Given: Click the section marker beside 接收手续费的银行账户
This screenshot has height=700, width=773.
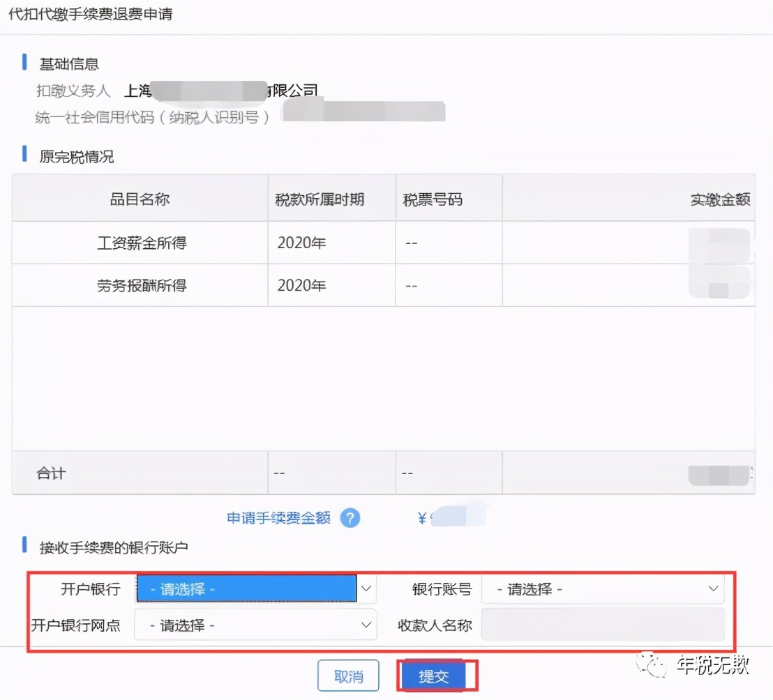Looking at the screenshot, I should [26, 547].
